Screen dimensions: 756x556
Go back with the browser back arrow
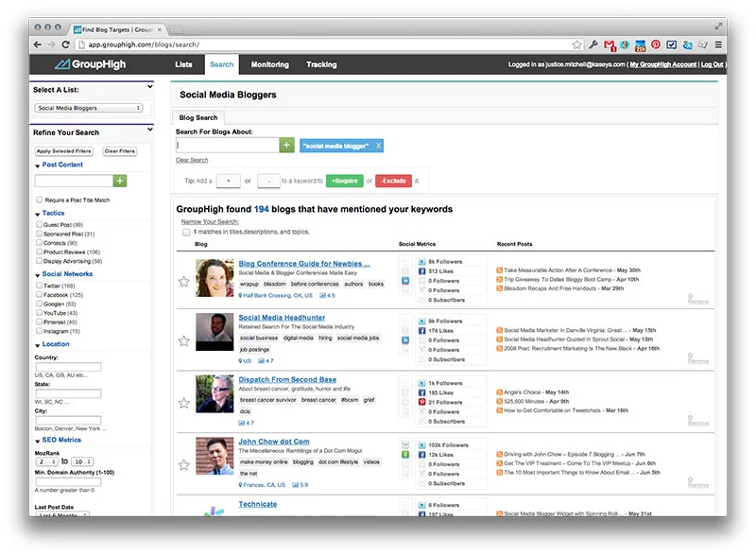pyautogui.click(x=38, y=44)
